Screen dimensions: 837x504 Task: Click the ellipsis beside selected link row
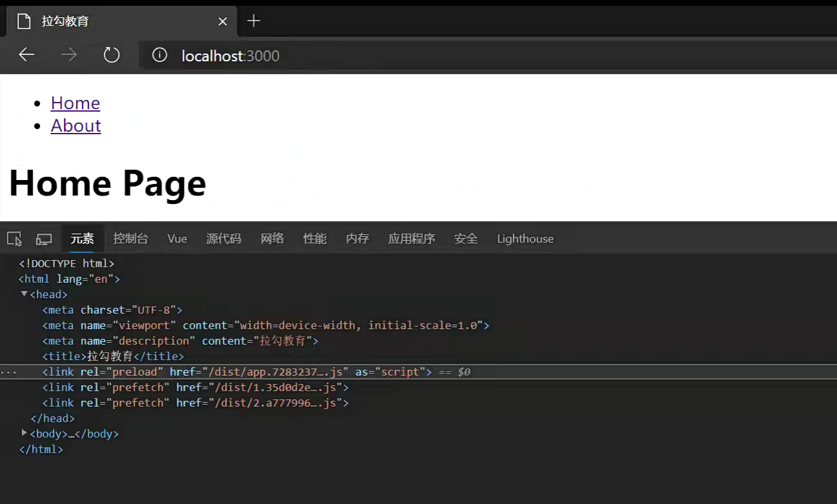pyautogui.click(x=8, y=372)
